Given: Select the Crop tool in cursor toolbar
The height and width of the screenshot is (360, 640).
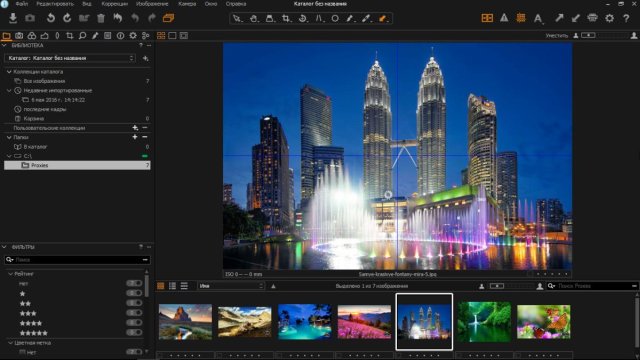Looking at the screenshot, I should coord(286,18).
